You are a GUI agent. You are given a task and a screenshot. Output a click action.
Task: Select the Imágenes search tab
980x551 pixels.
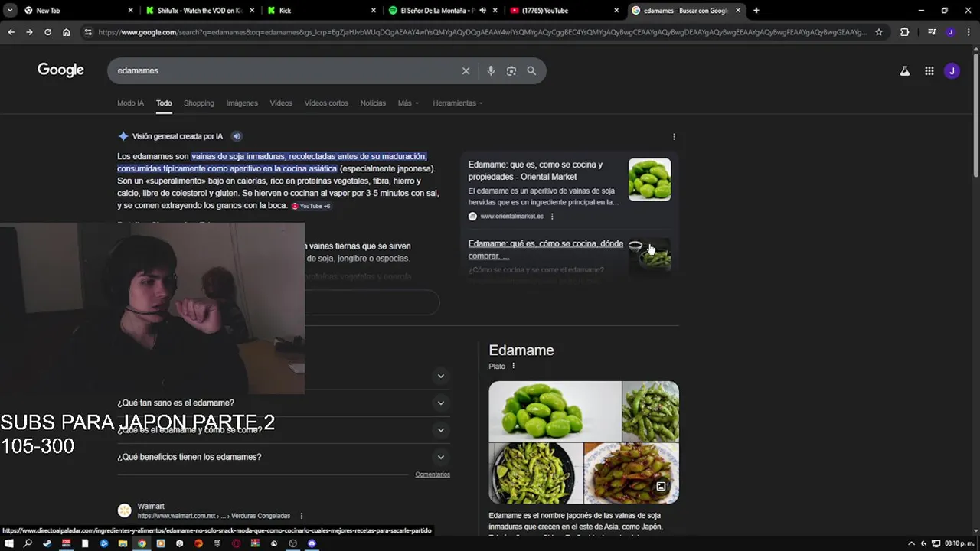coord(242,103)
